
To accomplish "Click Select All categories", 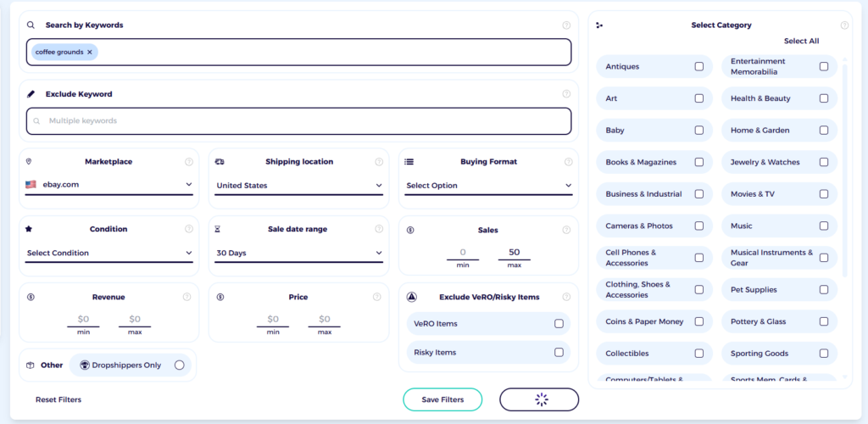I will pos(801,41).
